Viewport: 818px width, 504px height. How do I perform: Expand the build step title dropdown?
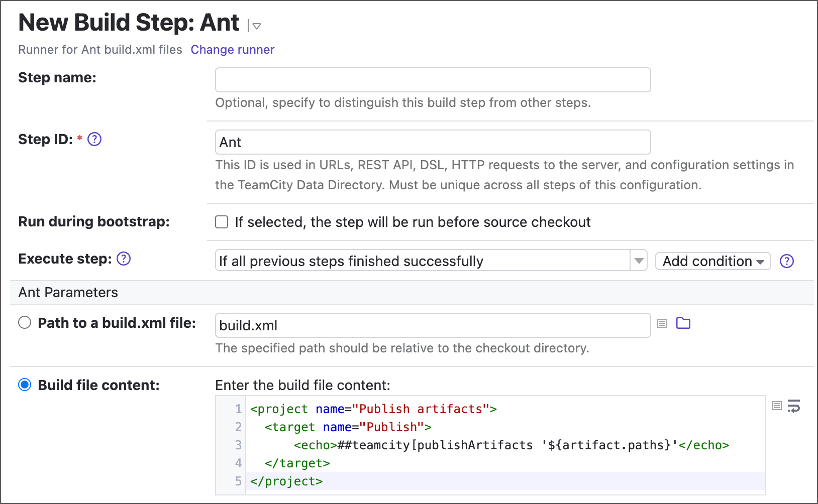pyautogui.click(x=256, y=25)
